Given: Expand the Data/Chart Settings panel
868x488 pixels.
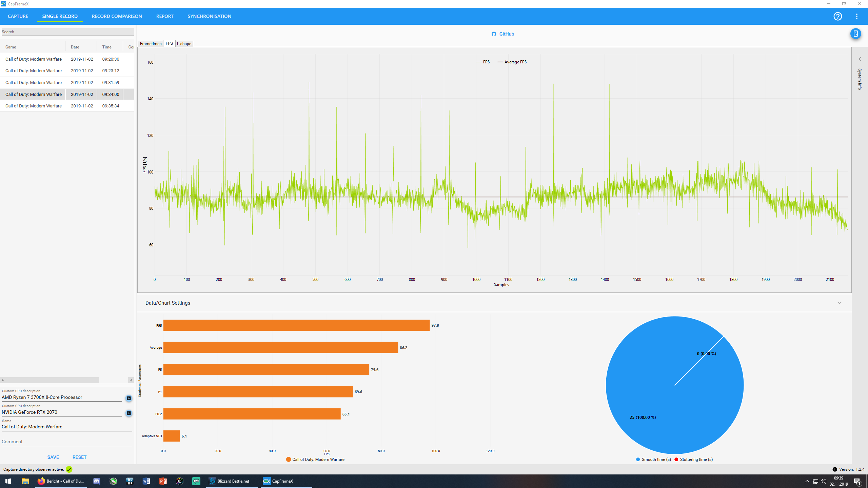Looking at the screenshot, I should coord(839,303).
